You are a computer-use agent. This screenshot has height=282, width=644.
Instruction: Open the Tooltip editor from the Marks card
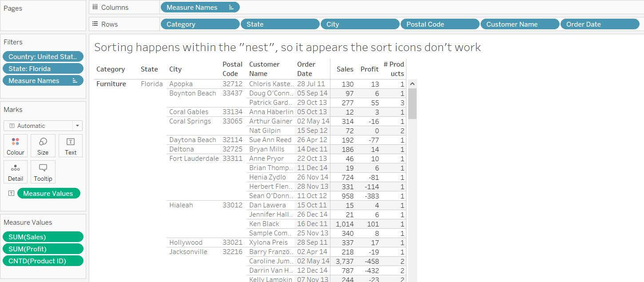point(43,172)
